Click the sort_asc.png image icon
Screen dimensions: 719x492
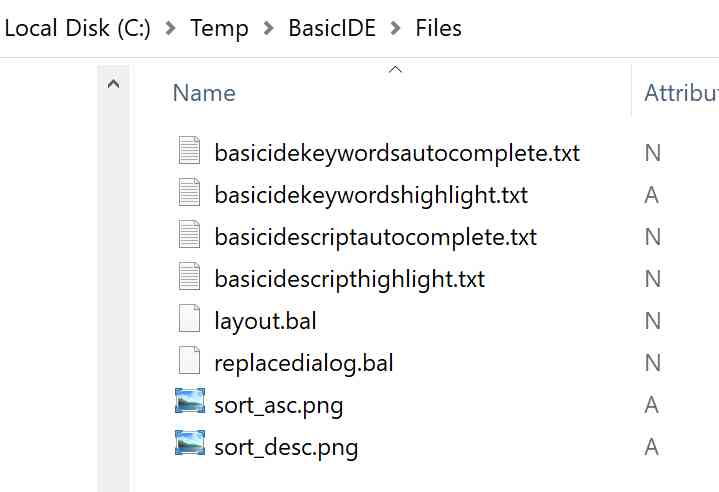[x=189, y=404]
